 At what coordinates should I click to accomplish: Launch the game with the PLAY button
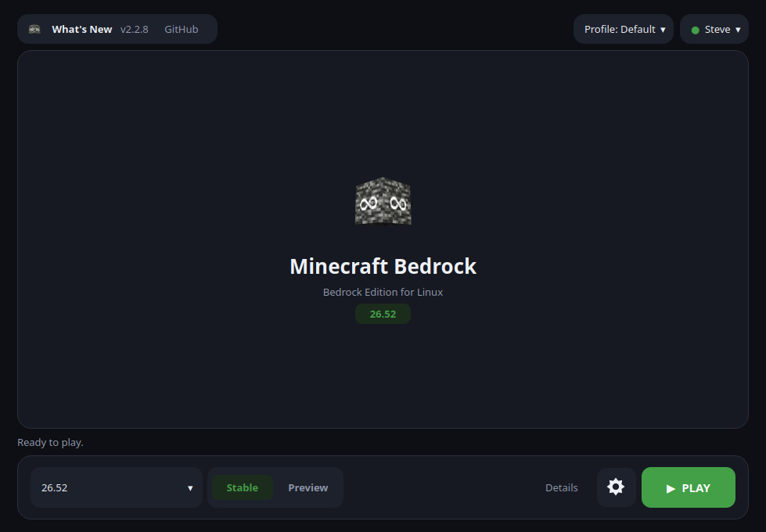click(x=689, y=487)
